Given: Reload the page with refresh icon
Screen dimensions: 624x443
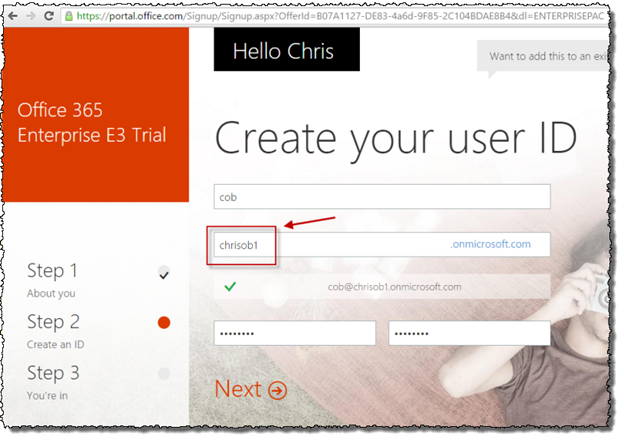Looking at the screenshot, I should click(x=49, y=16).
